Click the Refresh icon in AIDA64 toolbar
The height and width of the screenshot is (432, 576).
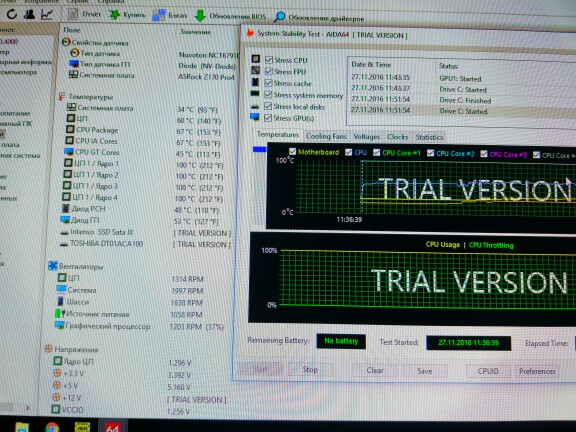(12, 14)
